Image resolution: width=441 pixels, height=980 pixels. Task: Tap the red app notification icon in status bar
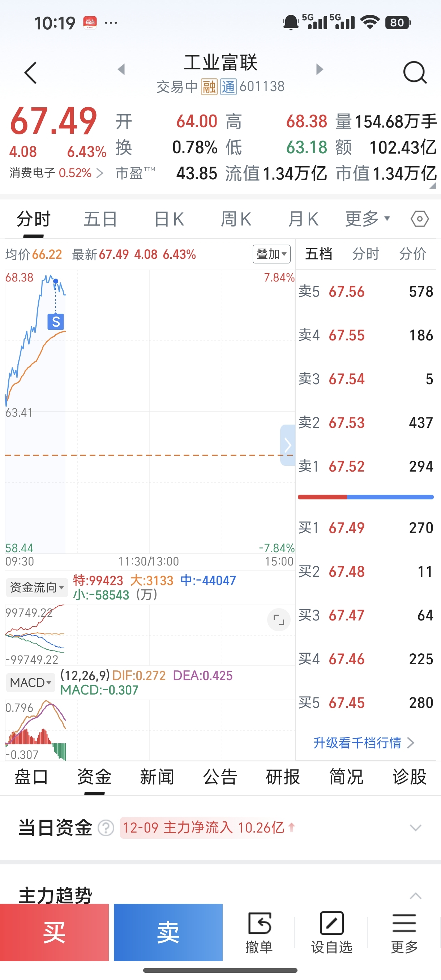(x=90, y=23)
